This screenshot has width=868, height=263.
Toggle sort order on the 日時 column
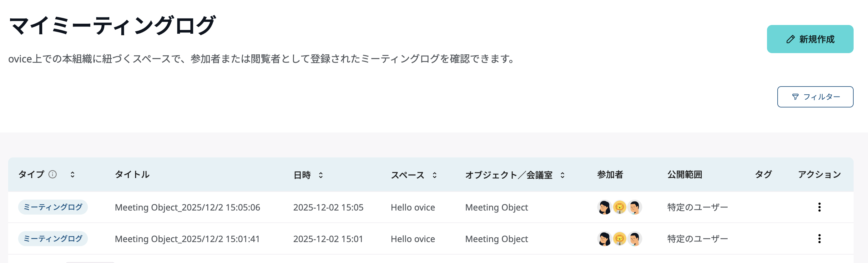tap(321, 175)
